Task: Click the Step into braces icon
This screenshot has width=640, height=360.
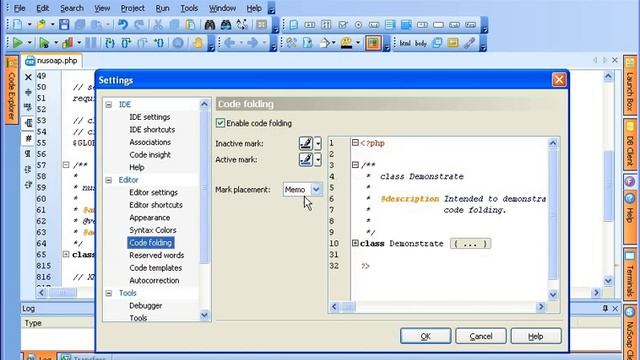Action: [x=110, y=42]
